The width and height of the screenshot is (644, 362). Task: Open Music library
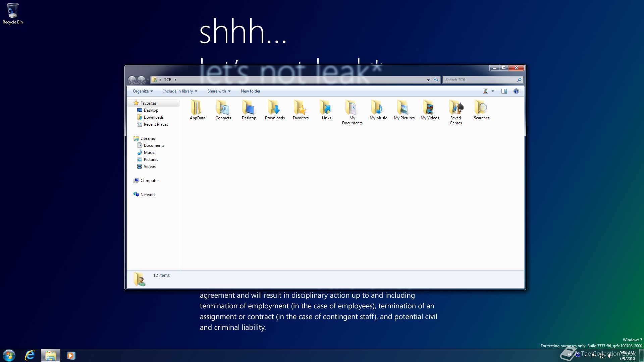click(x=149, y=153)
